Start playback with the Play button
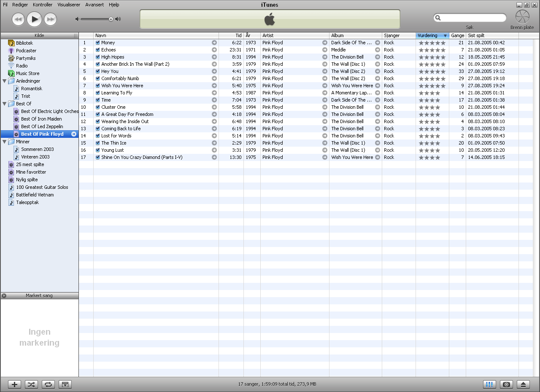Image resolution: width=540 pixels, height=392 pixels. pyautogui.click(x=35, y=19)
